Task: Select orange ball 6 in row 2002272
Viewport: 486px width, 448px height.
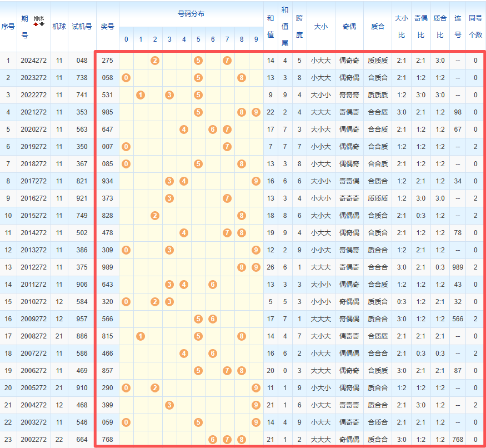Action: pyautogui.click(x=213, y=439)
